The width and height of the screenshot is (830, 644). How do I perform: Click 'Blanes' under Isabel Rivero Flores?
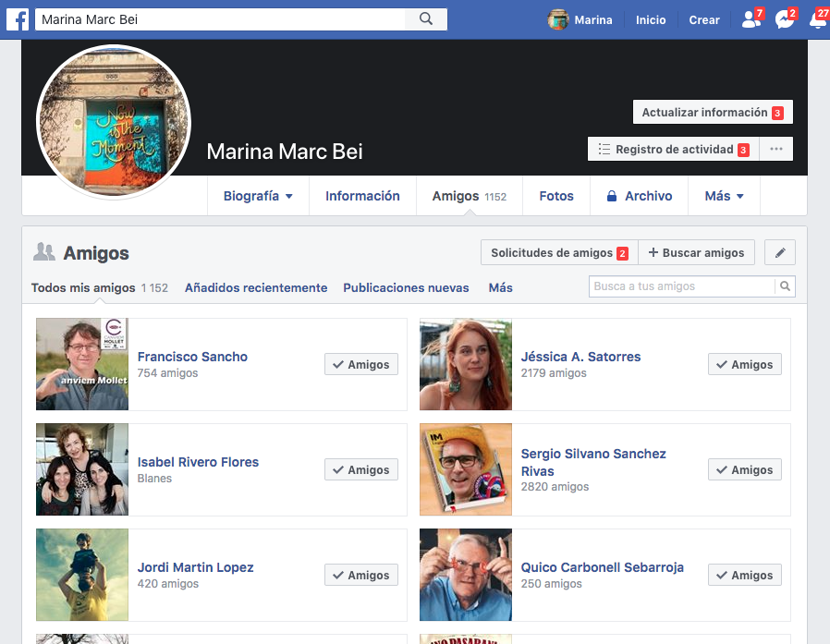154,479
